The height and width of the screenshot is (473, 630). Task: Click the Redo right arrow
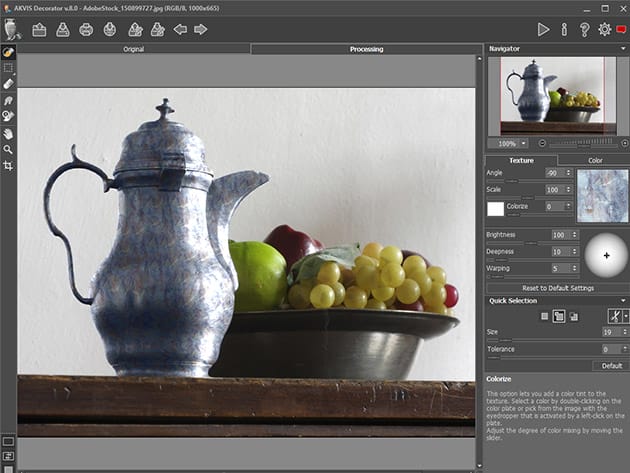[201, 29]
